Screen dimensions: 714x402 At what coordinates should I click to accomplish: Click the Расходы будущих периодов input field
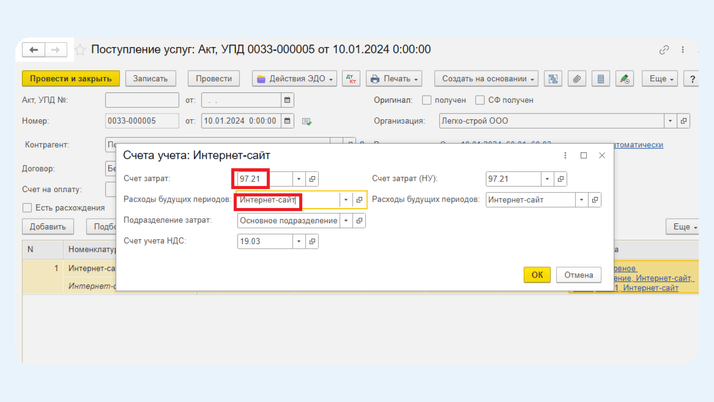click(x=285, y=200)
